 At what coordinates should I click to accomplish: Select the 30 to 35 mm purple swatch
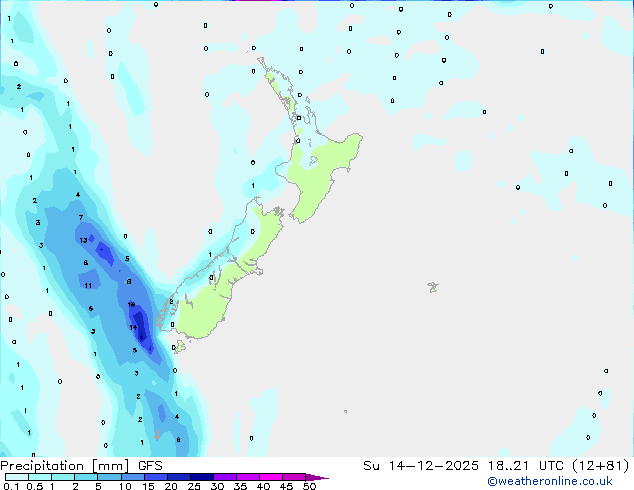224,477
